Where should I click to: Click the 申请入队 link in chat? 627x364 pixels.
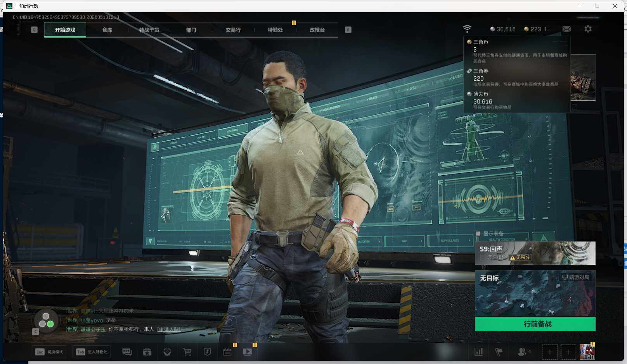pos(169,329)
